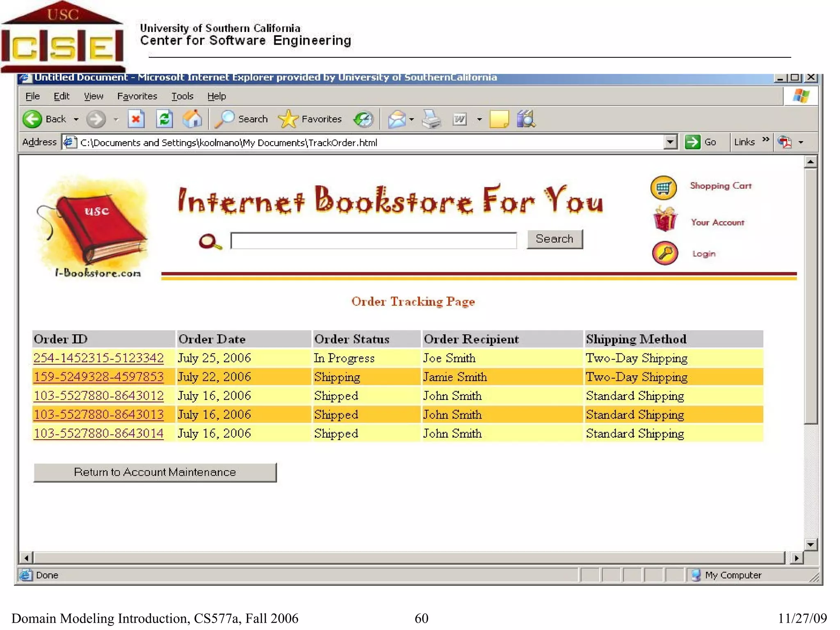Open the Back button history dropdown arrow
840x630 pixels.
(76, 119)
